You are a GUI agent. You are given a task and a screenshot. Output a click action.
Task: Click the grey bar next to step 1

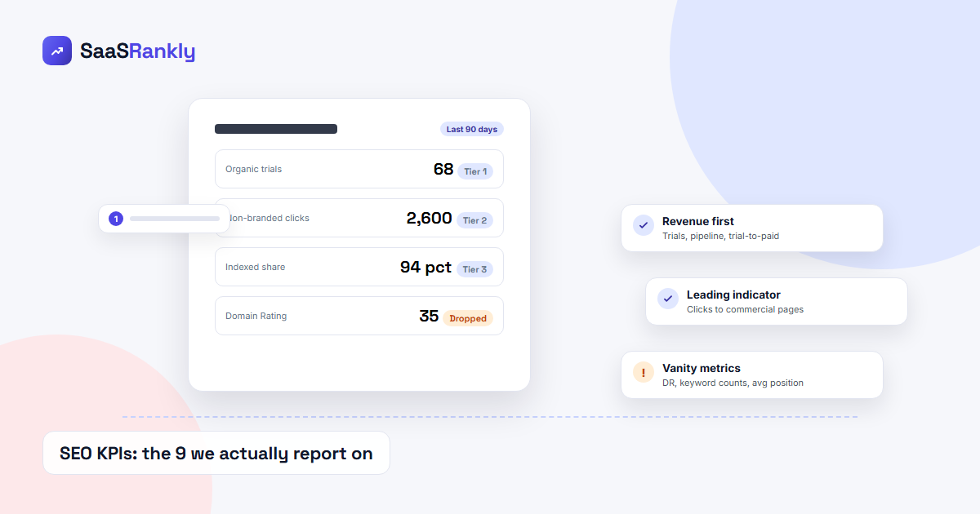pyautogui.click(x=175, y=219)
